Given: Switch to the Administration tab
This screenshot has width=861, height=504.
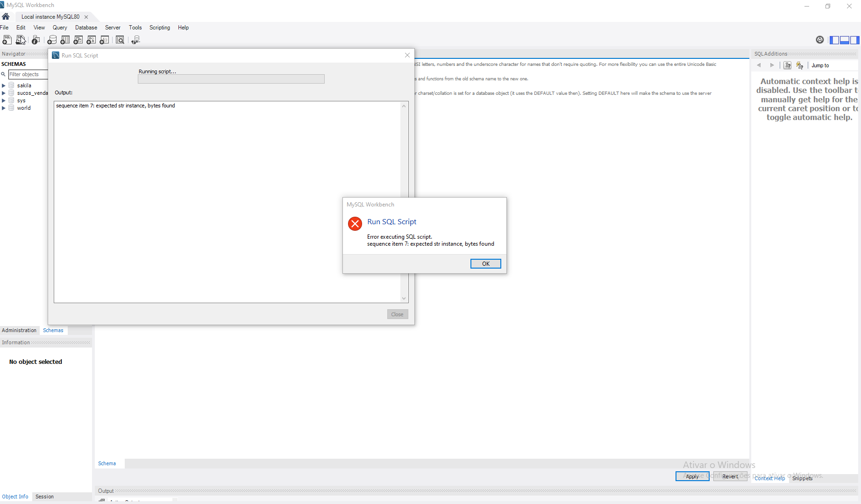Looking at the screenshot, I should click(19, 330).
